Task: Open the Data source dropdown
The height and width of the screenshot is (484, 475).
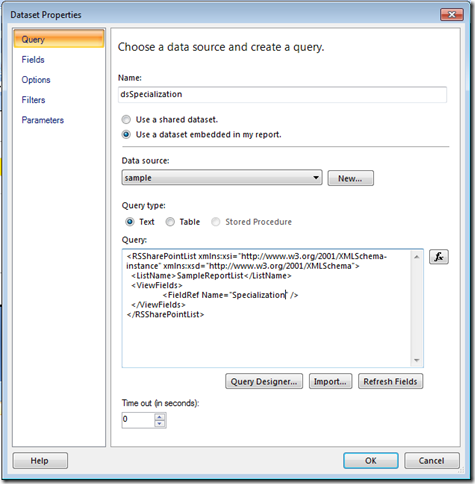Action: tap(222, 178)
